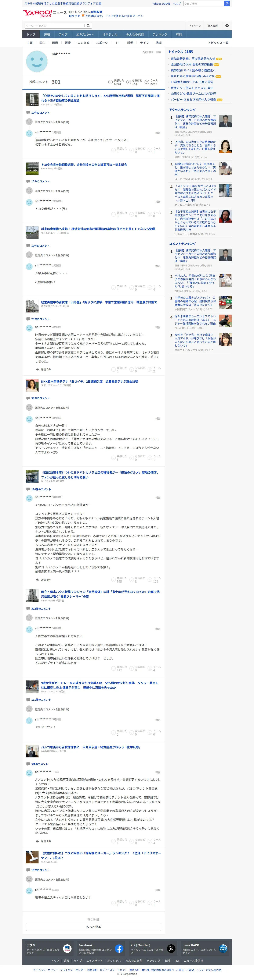Click the access ranking number 1 thumbnail
The height and width of the screenshot is (980, 254).
pos(225,121)
